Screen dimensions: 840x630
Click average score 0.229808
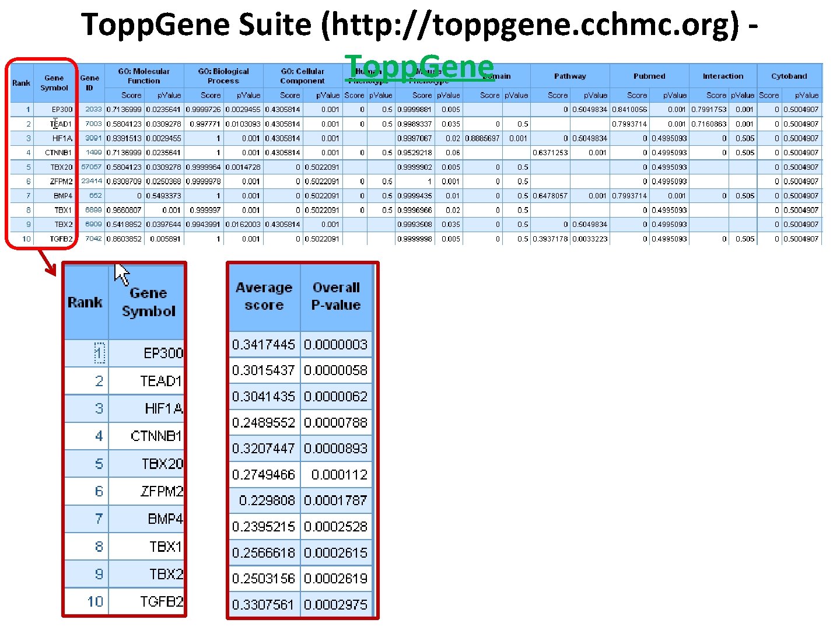[x=267, y=501]
